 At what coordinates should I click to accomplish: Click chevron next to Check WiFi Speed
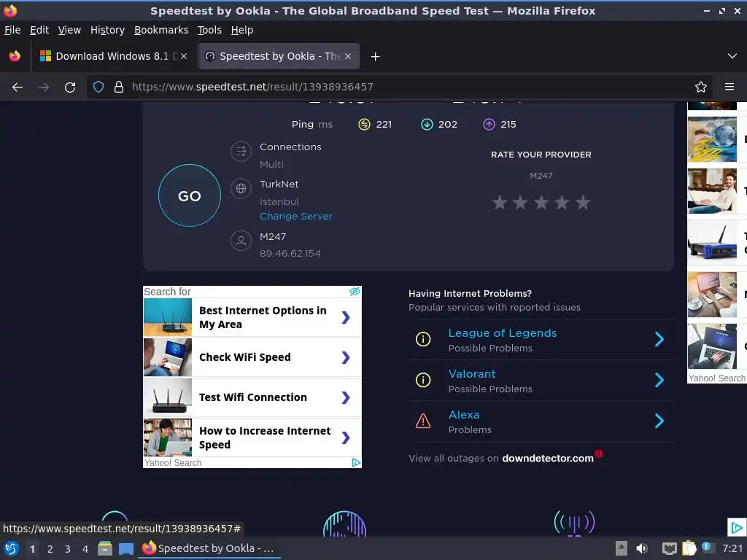(346, 357)
